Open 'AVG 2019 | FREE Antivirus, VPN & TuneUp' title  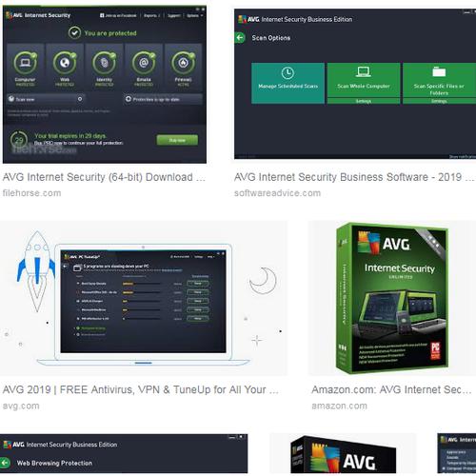coord(141,389)
